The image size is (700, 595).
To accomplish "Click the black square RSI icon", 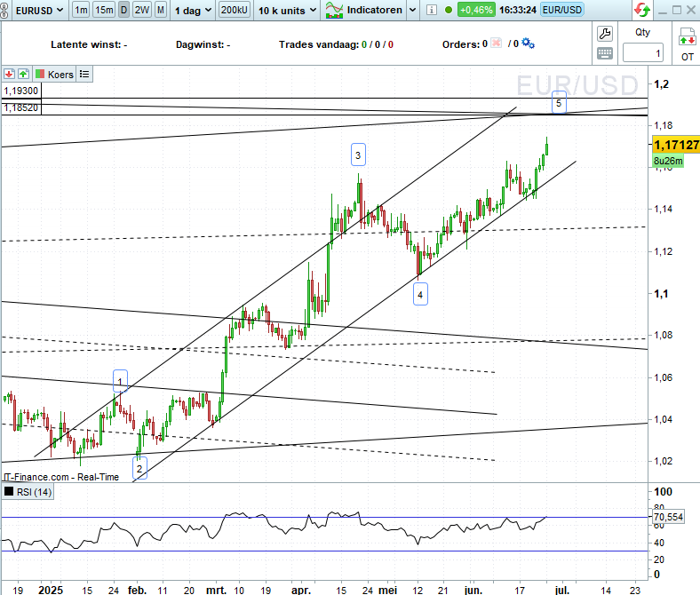I will 9,492.
